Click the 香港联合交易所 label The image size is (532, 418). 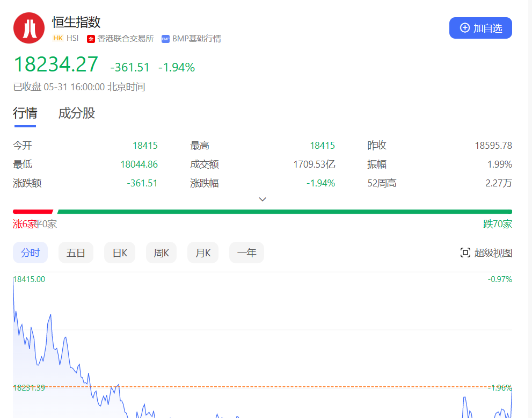[126, 39]
